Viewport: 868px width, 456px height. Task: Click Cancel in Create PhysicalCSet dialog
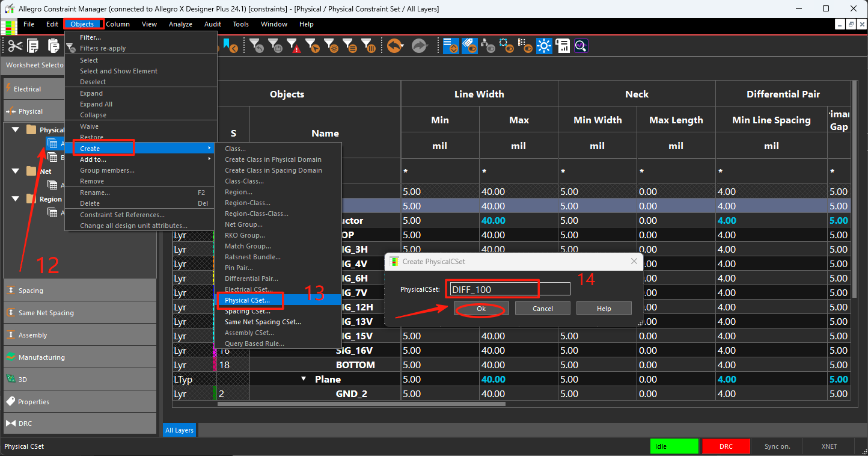click(x=543, y=309)
